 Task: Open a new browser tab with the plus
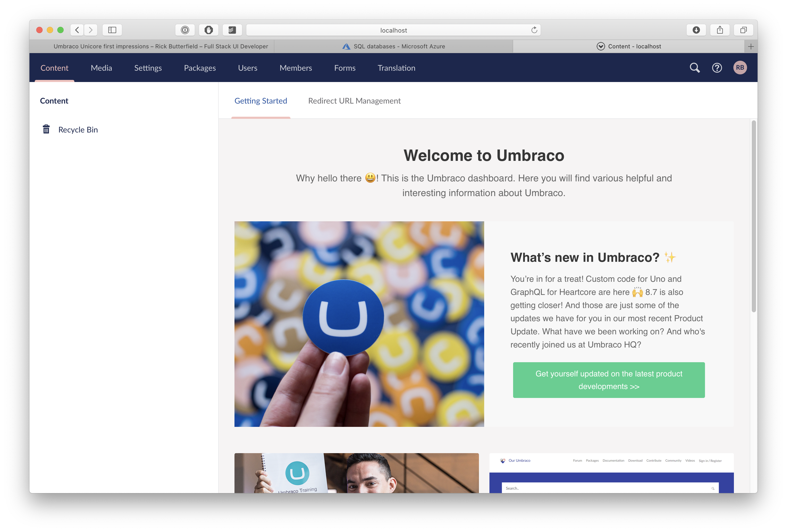(x=751, y=47)
